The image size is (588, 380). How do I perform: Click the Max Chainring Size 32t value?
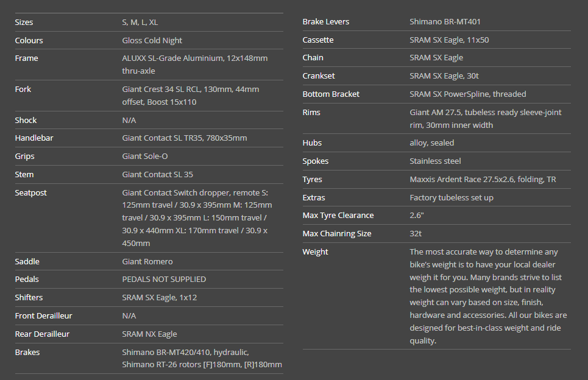click(416, 234)
